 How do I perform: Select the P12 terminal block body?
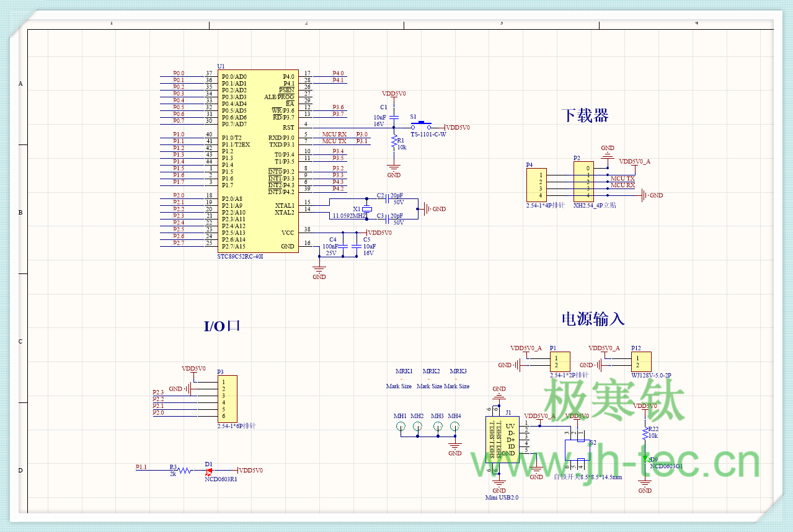pos(641,361)
